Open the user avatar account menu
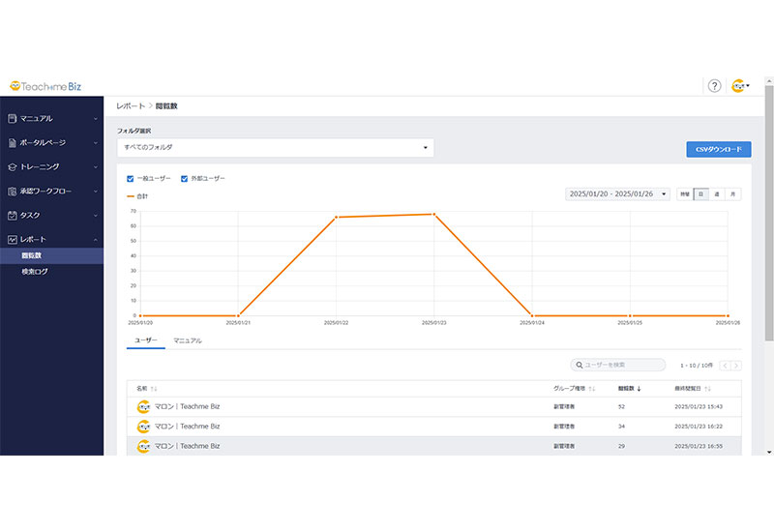This screenshot has width=774, height=532. coord(740,86)
